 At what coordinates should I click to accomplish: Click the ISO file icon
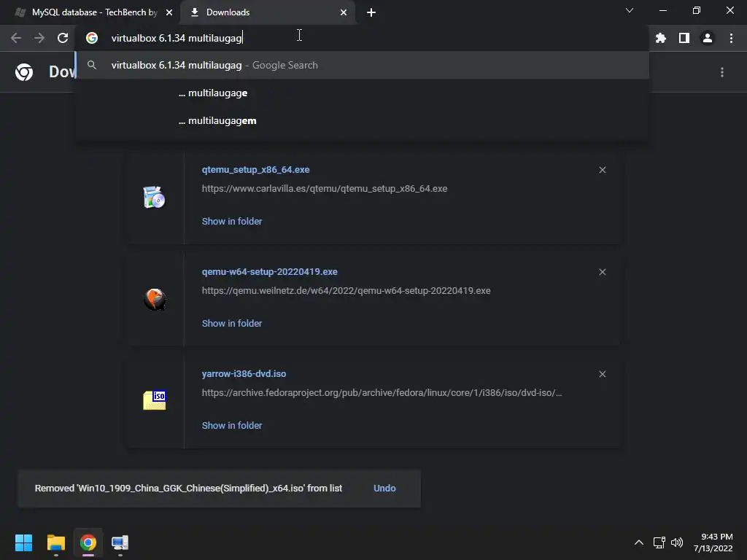(x=155, y=400)
